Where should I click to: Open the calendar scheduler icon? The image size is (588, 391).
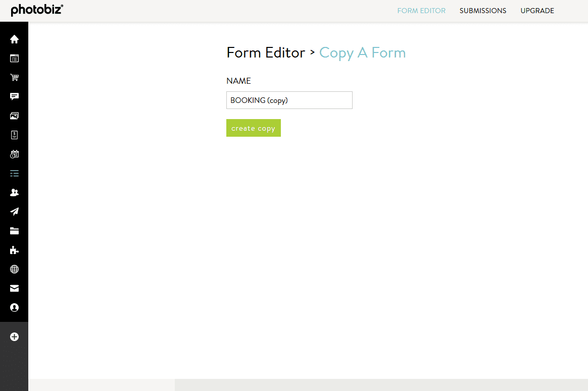[14, 154]
